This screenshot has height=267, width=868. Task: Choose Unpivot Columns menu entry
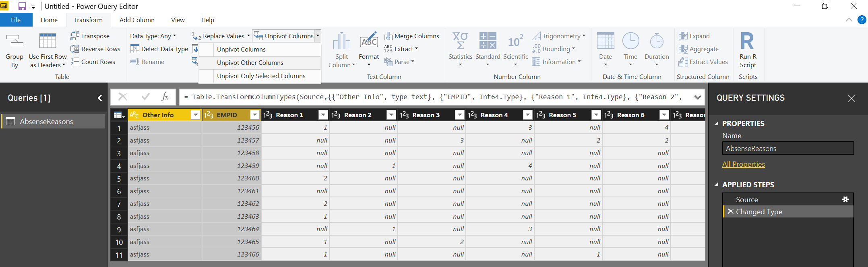click(260, 49)
